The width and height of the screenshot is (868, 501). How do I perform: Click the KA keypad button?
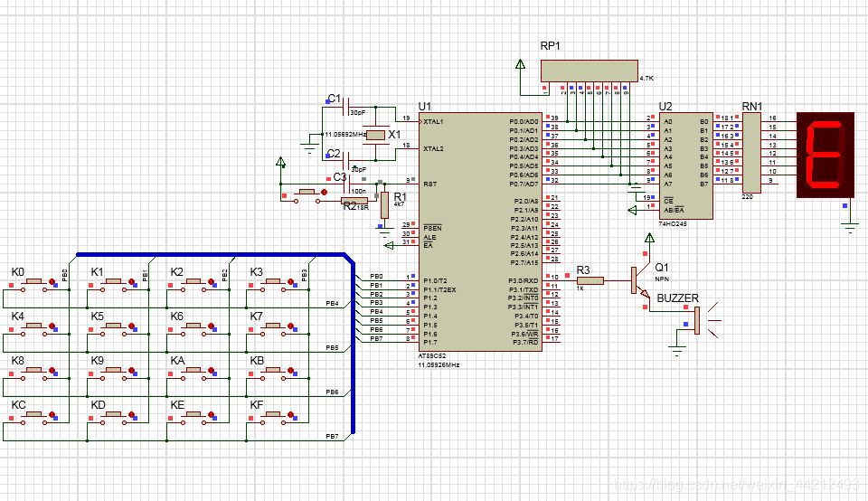(193, 372)
